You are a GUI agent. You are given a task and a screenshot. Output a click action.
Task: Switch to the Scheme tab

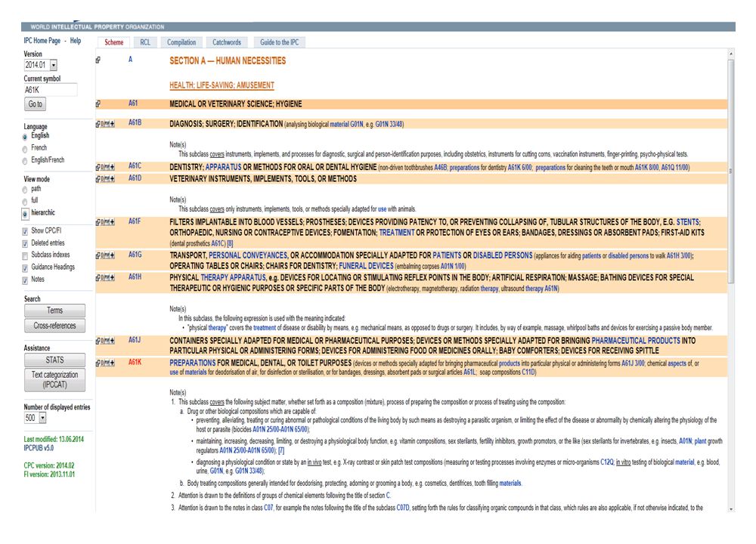tap(114, 42)
